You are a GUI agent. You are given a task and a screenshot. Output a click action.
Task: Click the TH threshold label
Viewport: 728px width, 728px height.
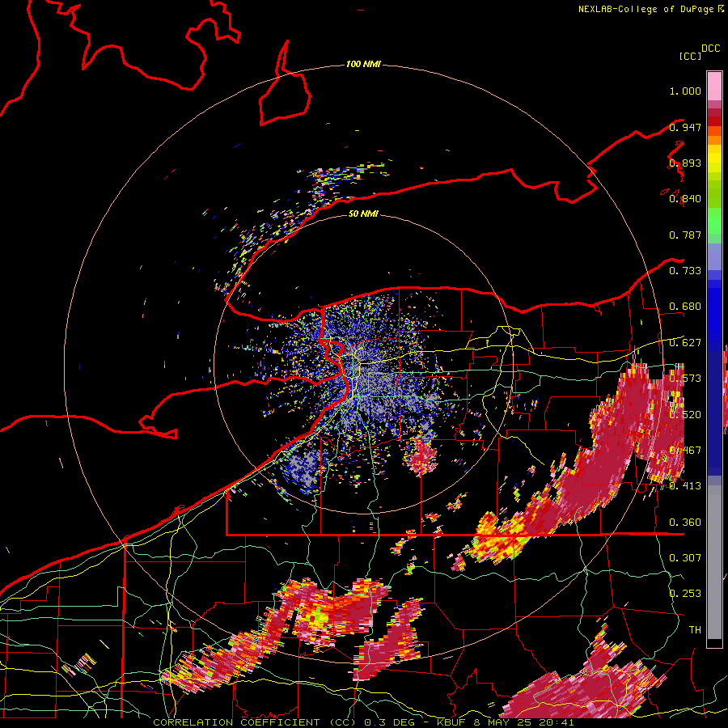pos(695,629)
